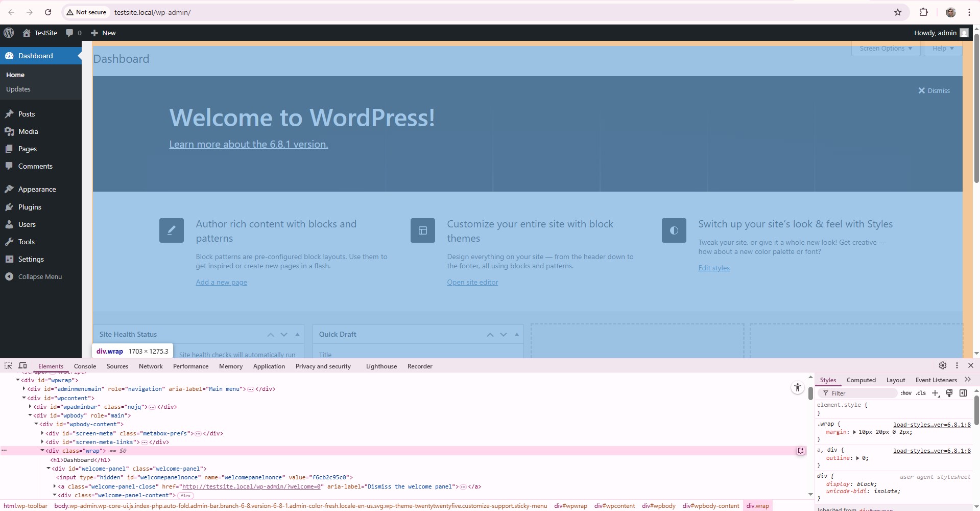
Task: Click the Add a new page link
Action: pos(221,282)
